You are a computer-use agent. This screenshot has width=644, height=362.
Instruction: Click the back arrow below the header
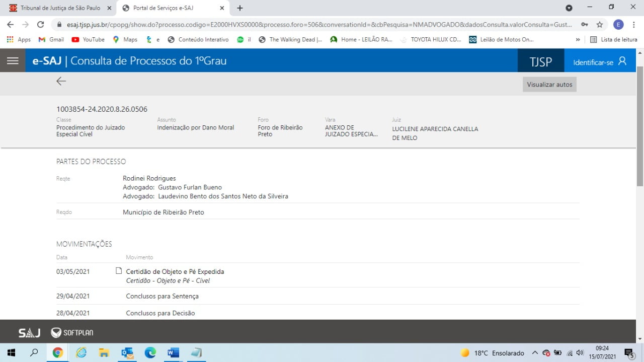pyautogui.click(x=61, y=81)
